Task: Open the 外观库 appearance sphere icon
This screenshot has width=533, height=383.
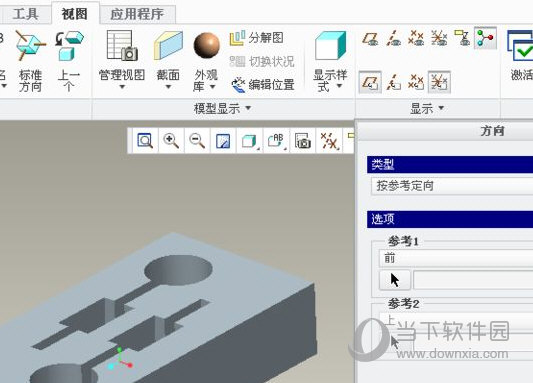Action: pos(207,45)
